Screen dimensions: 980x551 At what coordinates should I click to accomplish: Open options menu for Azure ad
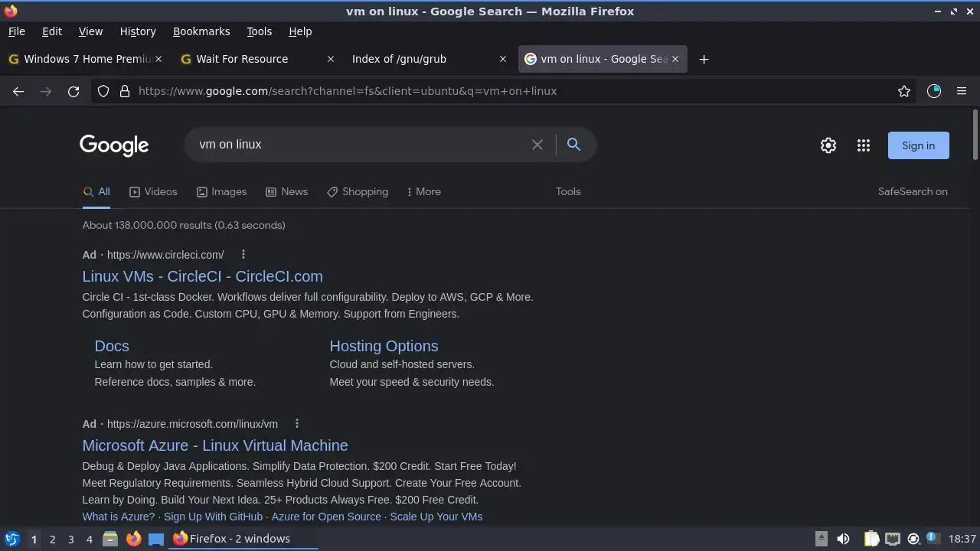297,423
